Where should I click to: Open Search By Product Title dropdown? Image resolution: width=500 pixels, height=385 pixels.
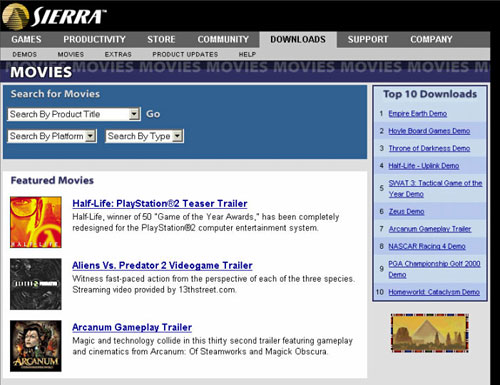[x=74, y=114]
